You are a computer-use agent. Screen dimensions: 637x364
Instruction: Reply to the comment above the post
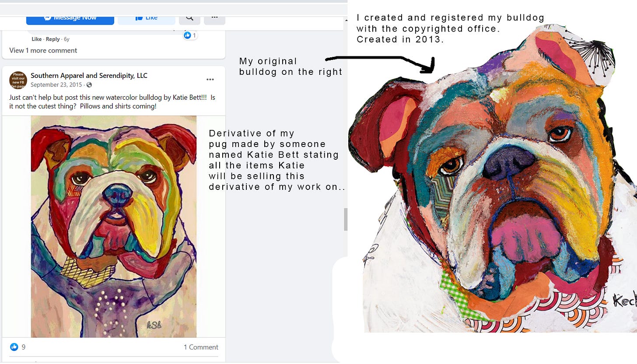tap(52, 39)
